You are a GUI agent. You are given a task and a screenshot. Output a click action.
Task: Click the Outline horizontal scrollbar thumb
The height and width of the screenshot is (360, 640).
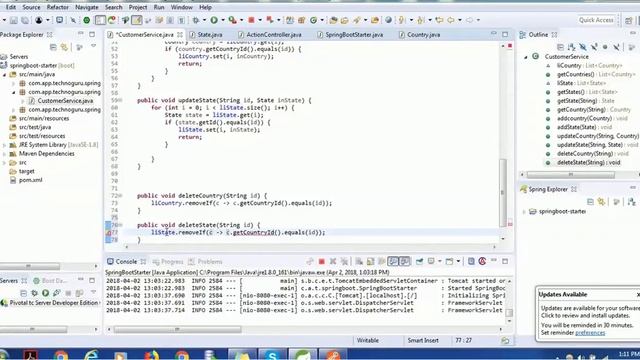[x=571, y=175]
